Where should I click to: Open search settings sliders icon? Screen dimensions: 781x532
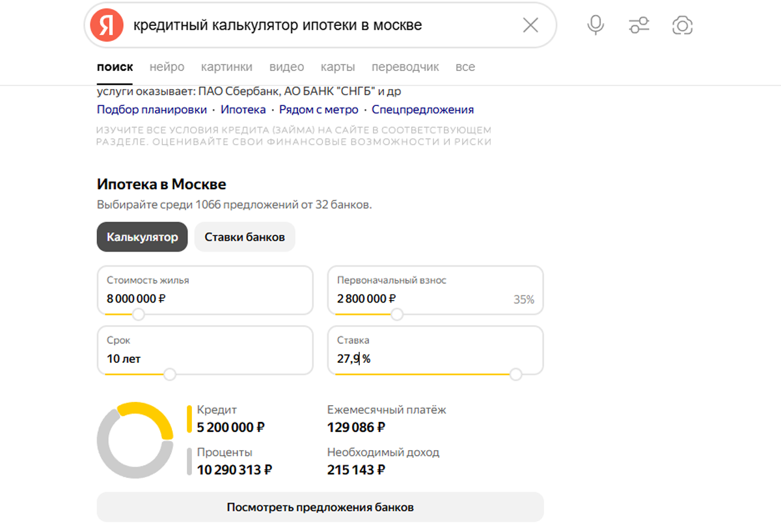(639, 25)
